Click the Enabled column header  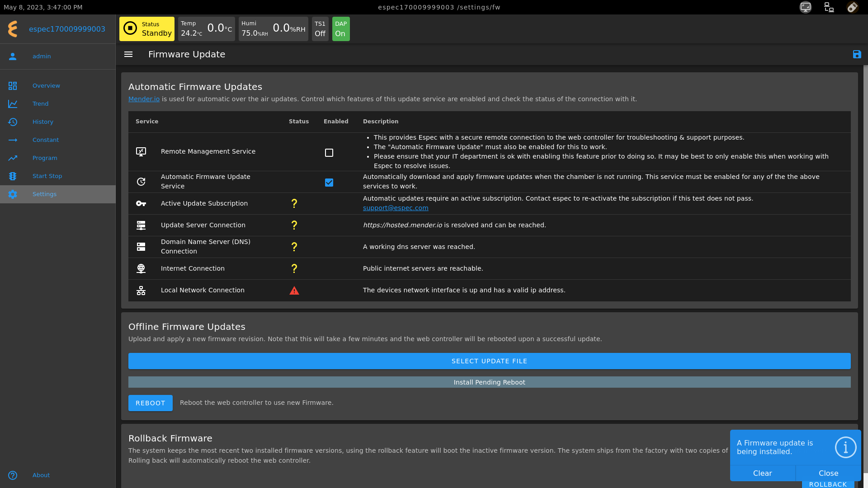336,122
